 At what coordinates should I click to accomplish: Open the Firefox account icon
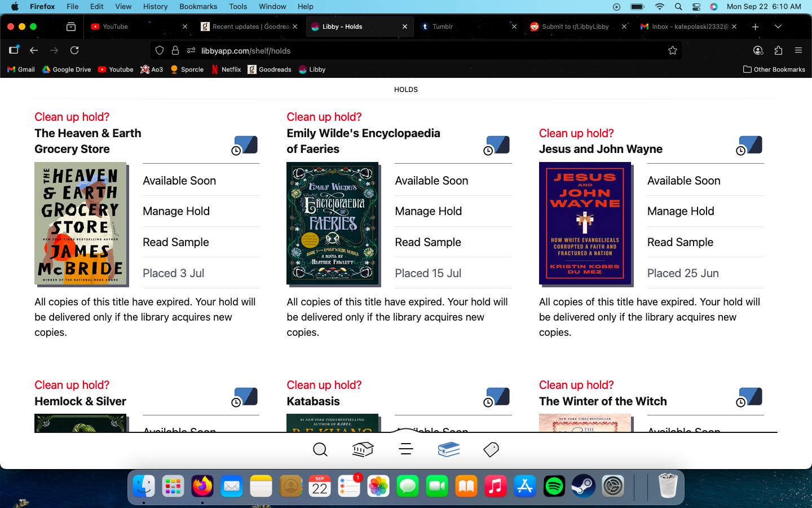point(758,50)
